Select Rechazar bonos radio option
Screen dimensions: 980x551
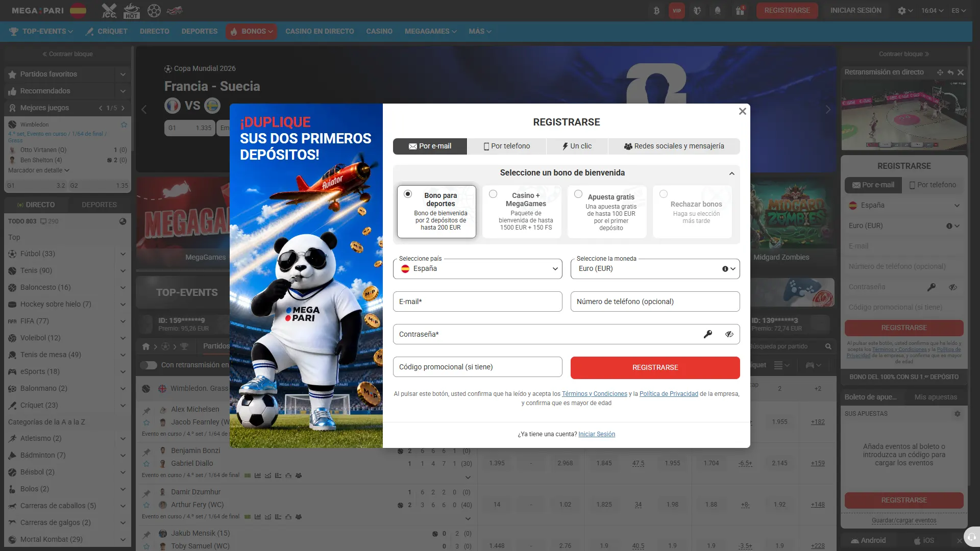664,194
